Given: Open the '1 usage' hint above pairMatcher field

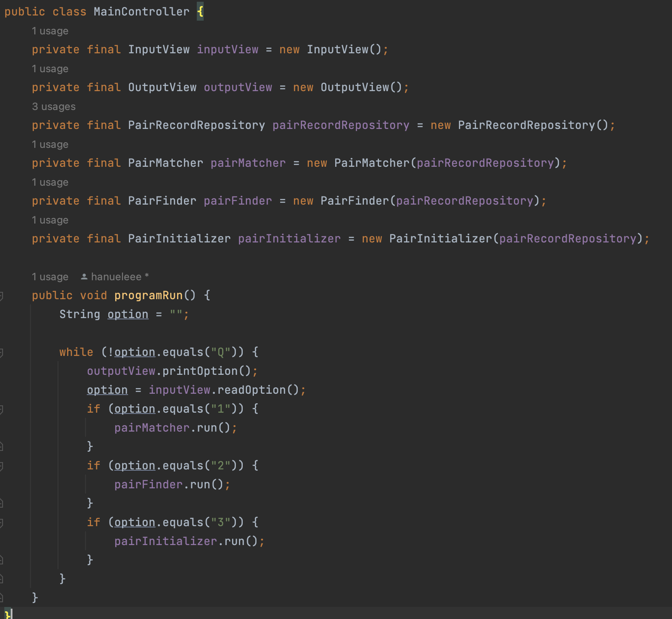Looking at the screenshot, I should [50, 144].
